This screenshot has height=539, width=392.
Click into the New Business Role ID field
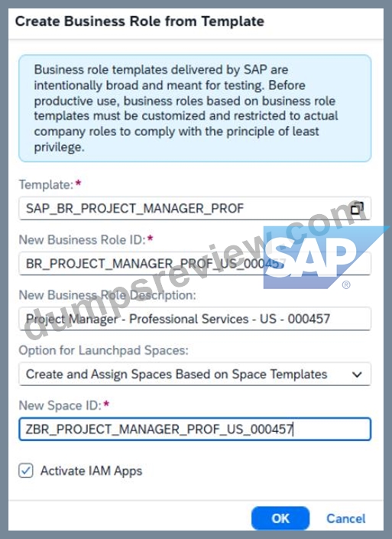point(195,264)
